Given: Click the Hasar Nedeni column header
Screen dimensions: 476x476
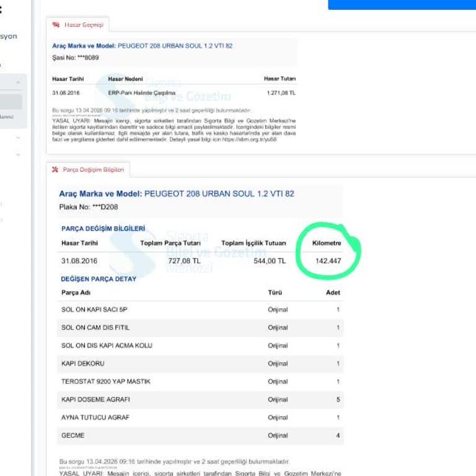Looking at the screenshot, I should [x=125, y=79].
